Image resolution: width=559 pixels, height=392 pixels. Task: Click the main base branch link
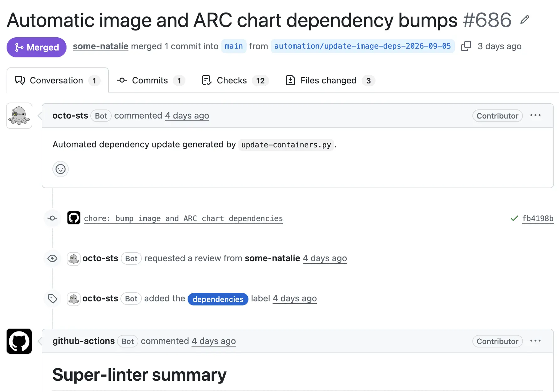tap(234, 46)
